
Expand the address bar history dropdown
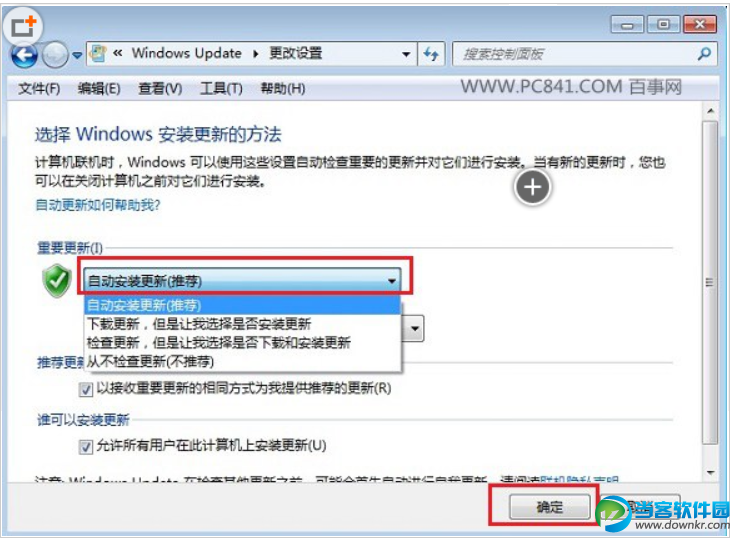coord(406,54)
